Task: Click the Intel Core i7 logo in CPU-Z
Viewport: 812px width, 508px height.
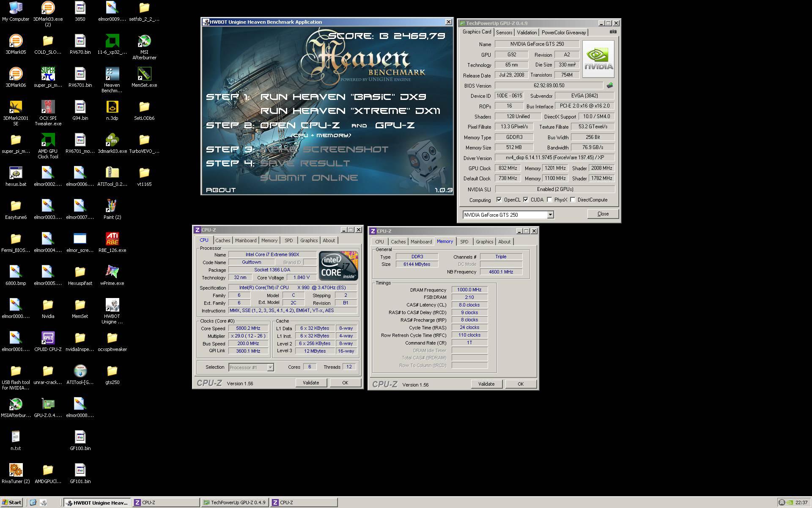Action: (338, 265)
